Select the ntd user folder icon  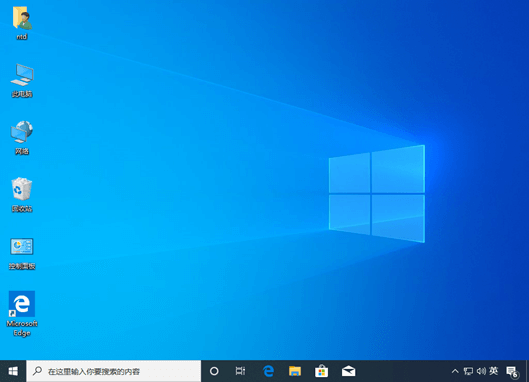[22, 23]
